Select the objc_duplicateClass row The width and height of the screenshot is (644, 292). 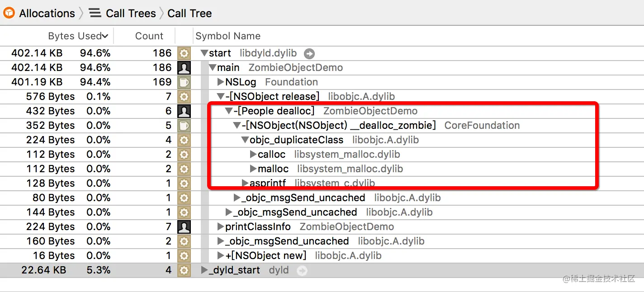coord(296,140)
